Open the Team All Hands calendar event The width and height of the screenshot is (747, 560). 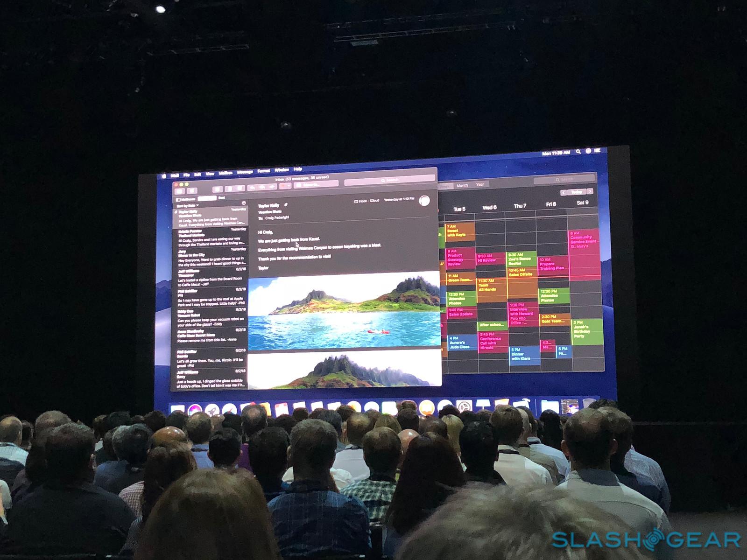pos(490,286)
